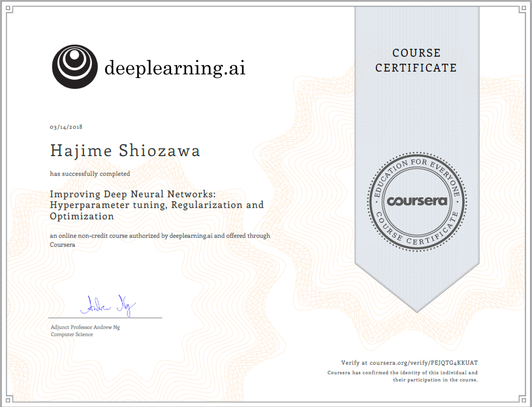This screenshot has width=532, height=407.
Task: Click the deeplearning.ai circular logo
Action: coord(75,67)
